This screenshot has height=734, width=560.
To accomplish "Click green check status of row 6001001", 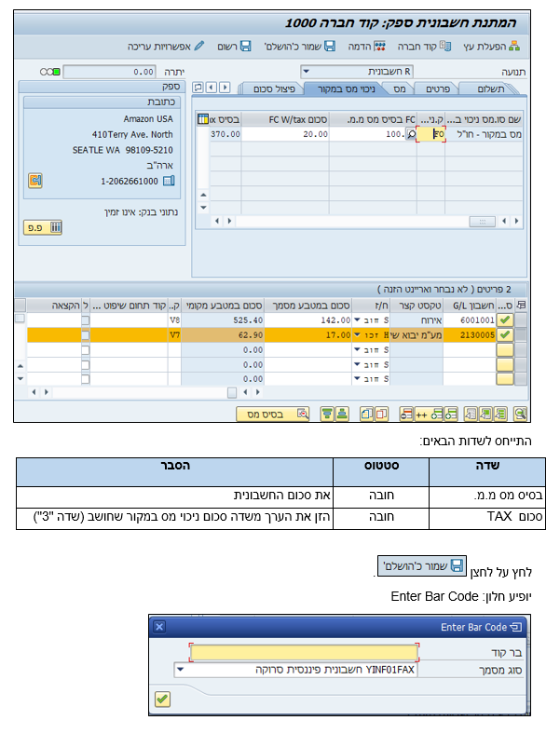I will (505, 319).
